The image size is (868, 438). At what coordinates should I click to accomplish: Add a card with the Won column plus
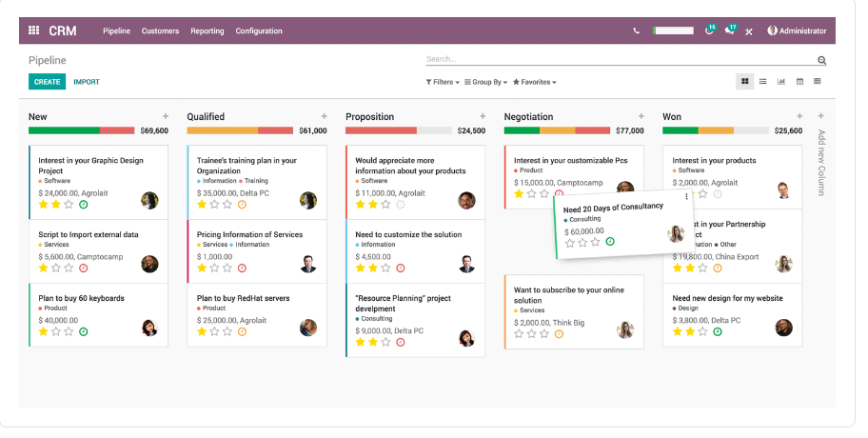[799, 116]
